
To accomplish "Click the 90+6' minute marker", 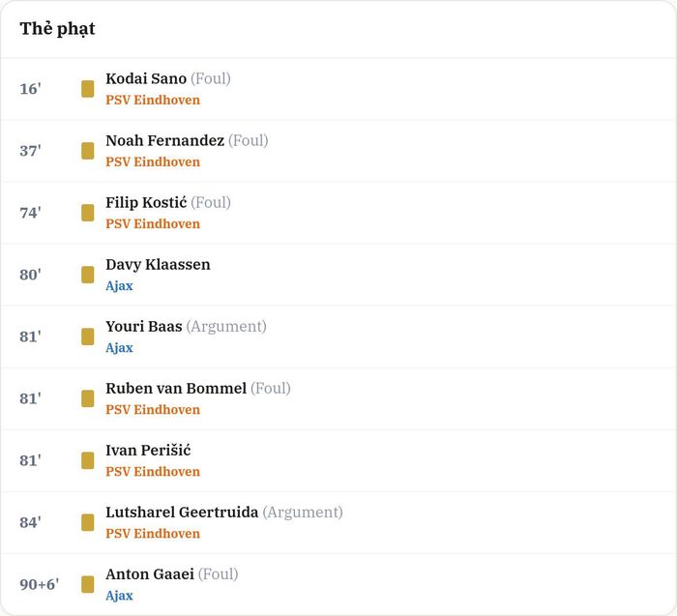I will [x=40, y=584].
